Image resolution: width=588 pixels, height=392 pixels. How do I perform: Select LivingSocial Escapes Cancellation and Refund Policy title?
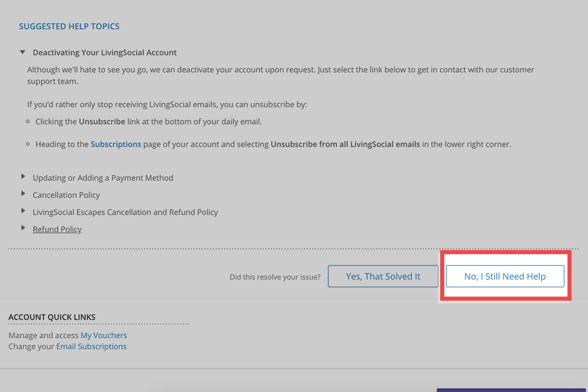click(x=125, y=212)
